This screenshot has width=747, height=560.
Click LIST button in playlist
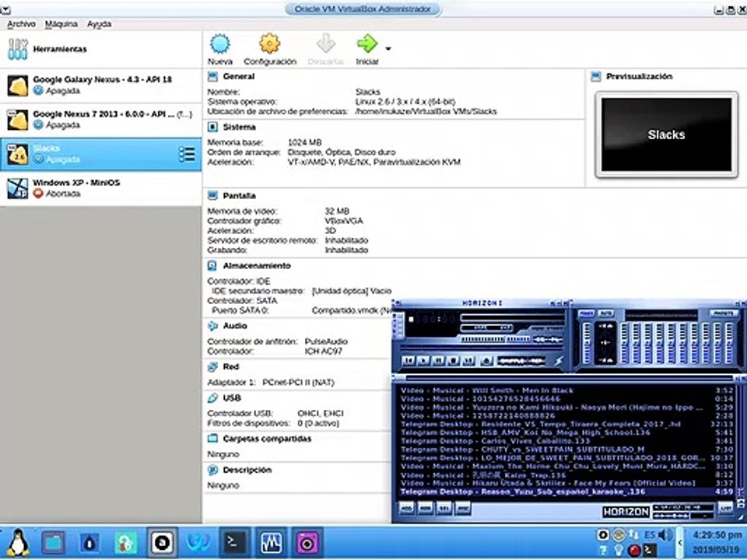725,509
